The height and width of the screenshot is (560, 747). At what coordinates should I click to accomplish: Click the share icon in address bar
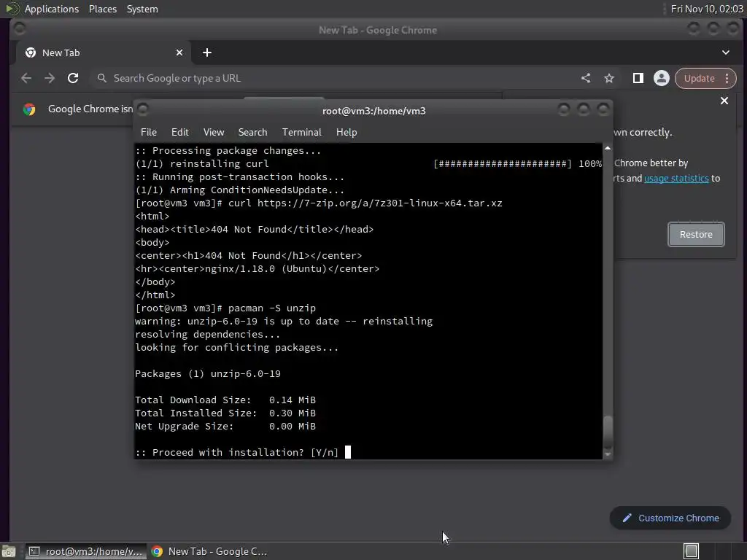pos(586,78)
